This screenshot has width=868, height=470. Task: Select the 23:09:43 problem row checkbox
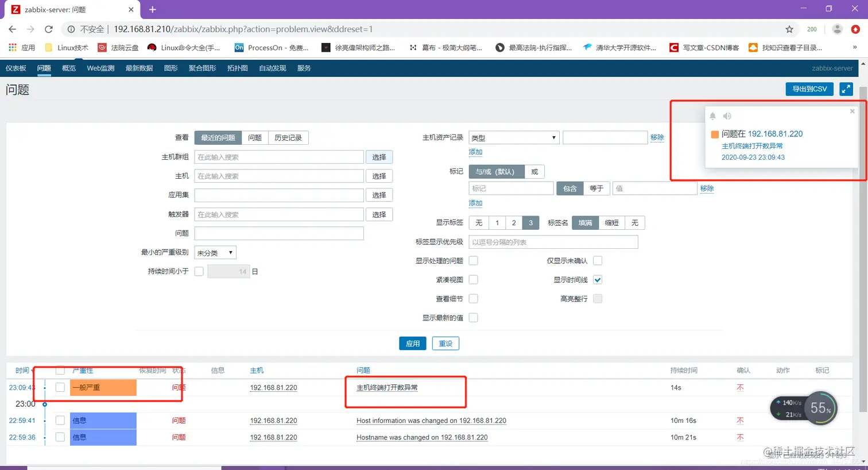(x=60, y=387)
